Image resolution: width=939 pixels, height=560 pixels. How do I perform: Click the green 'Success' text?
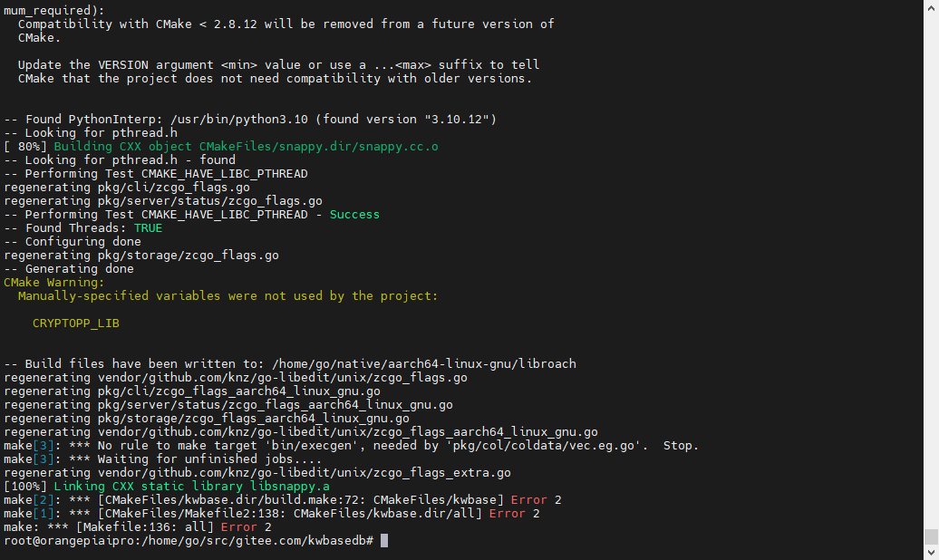pyautogui.click(x=354, y=215)
